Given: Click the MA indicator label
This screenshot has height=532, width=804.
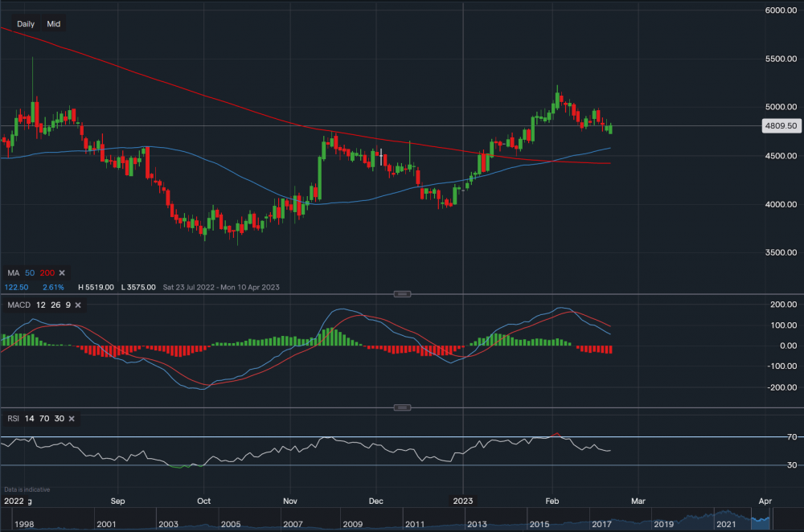Looking at the screenshot, I should click(14, 273).
